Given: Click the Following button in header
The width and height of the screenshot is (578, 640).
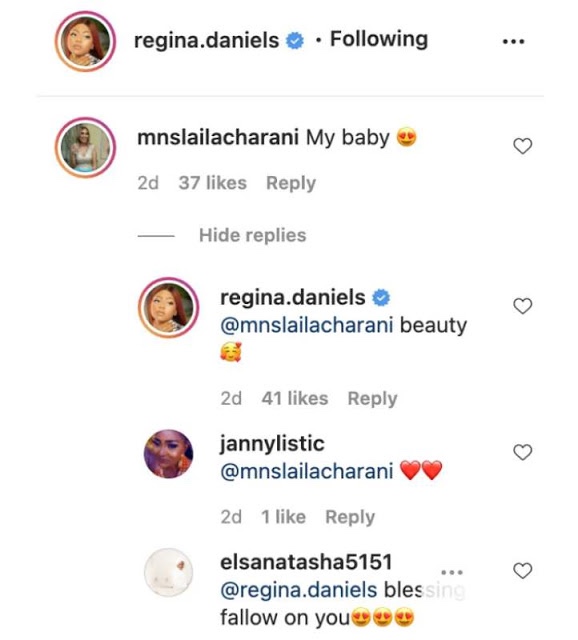Looking at the screenshot, I should 379,40.
